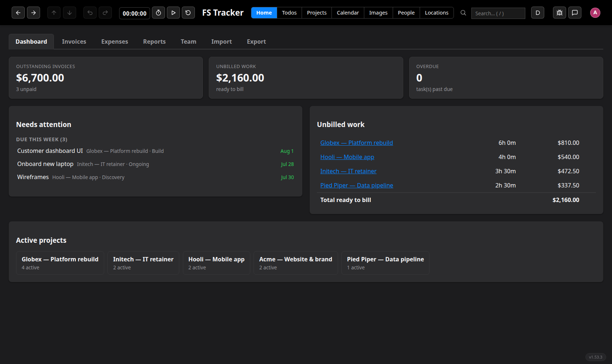Click the Total ready to bill label
Screen dimensions: 612x364
tap(346, 200)
